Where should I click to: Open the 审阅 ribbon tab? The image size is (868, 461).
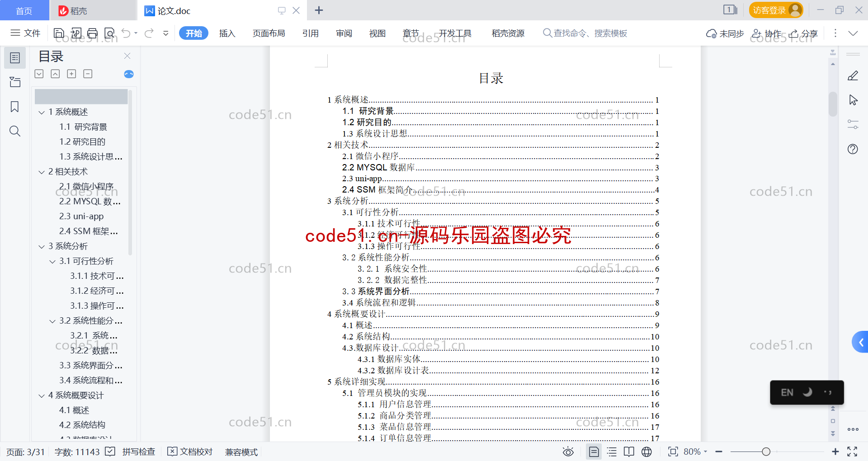[344, 33]
